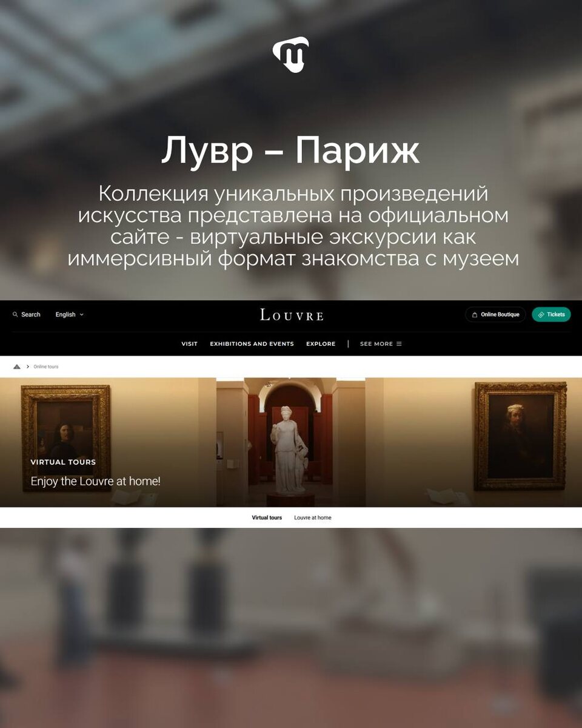Click the ticket icon inside Tickets button
The height and width of the screenshot is (728, 582).
tap(541, 315)
